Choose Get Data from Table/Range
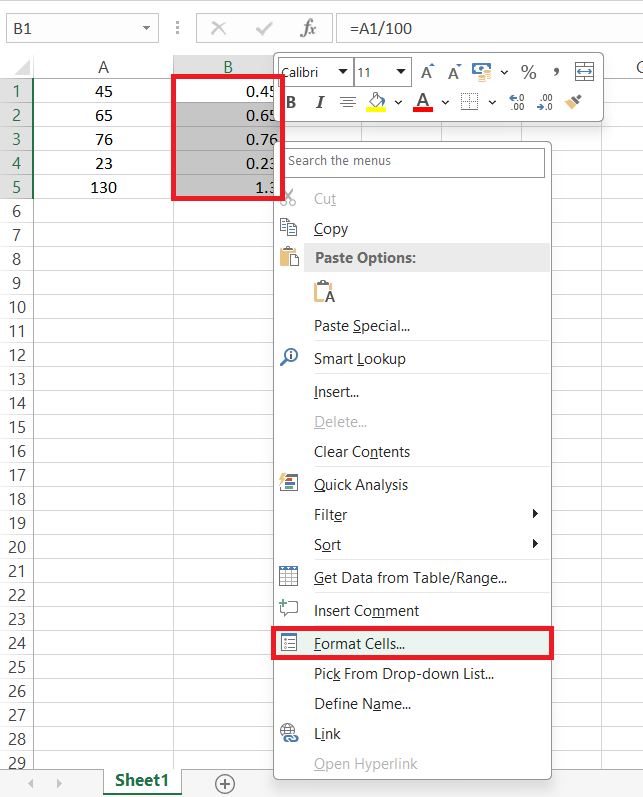This screenshot has height=797, width=643. coord(410,578)
